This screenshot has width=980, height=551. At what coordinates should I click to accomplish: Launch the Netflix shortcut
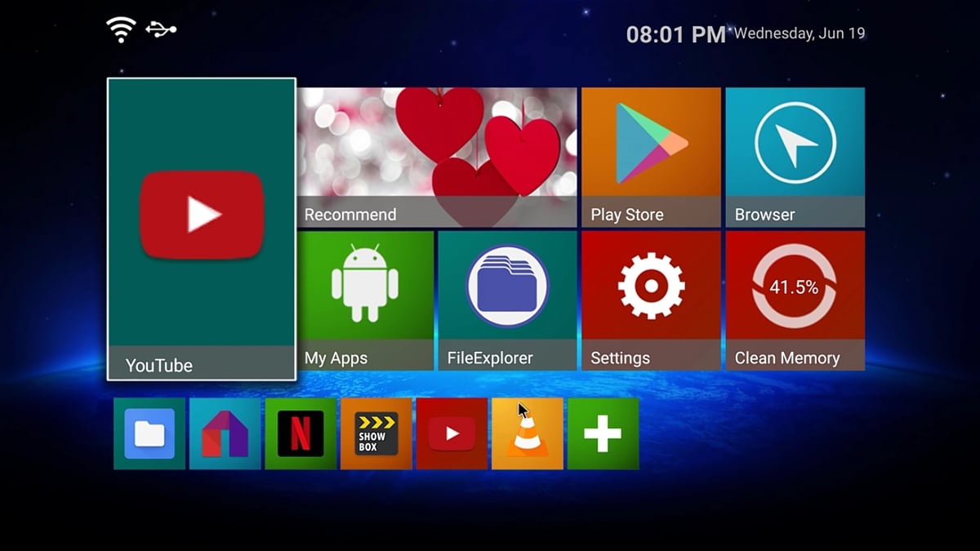pyautogui.click(x=301, y=433)
